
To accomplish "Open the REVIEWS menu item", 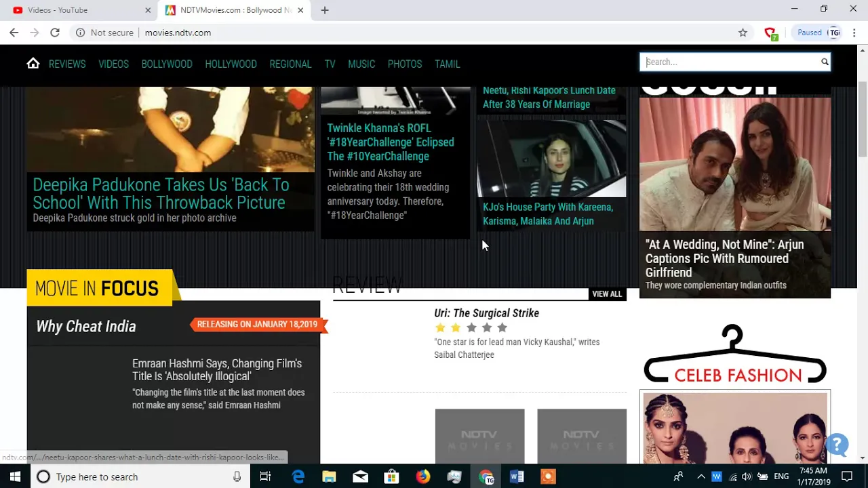I will coord(67,64).
